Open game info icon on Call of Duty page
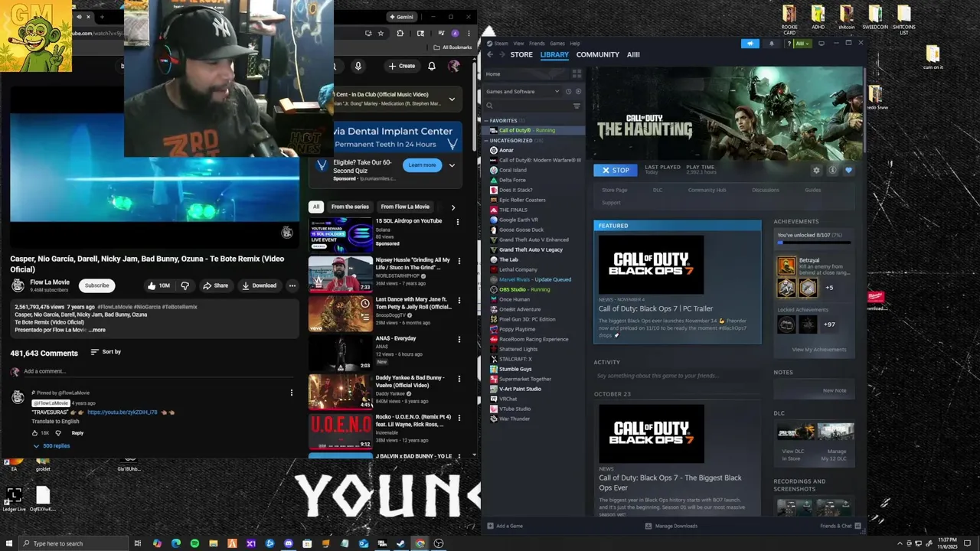Image resolution: width=980 pixels, height=551 pixels. [832, 170]
